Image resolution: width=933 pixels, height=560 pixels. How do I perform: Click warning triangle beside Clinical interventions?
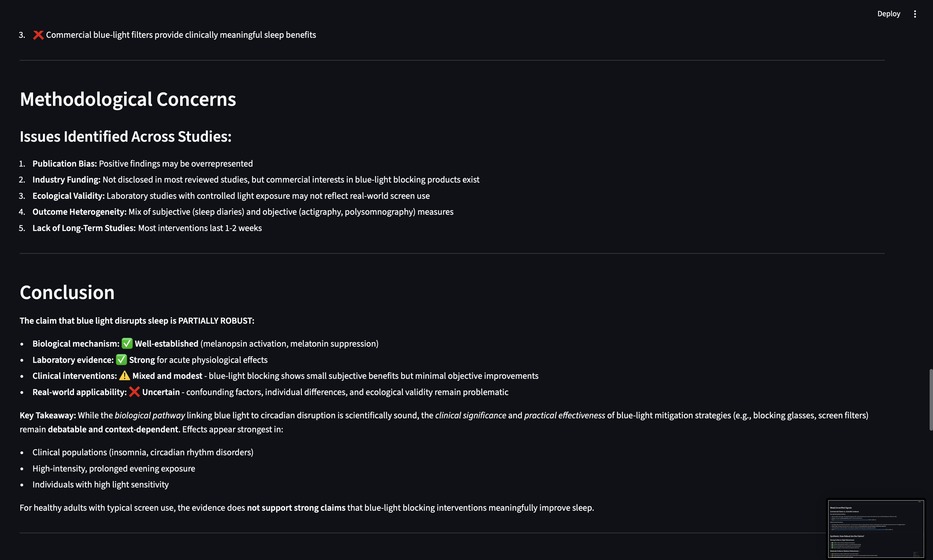125,376
